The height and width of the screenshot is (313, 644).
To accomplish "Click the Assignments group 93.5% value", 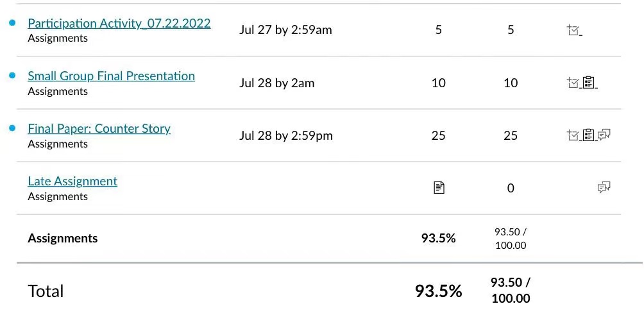I will pos(438,238).
